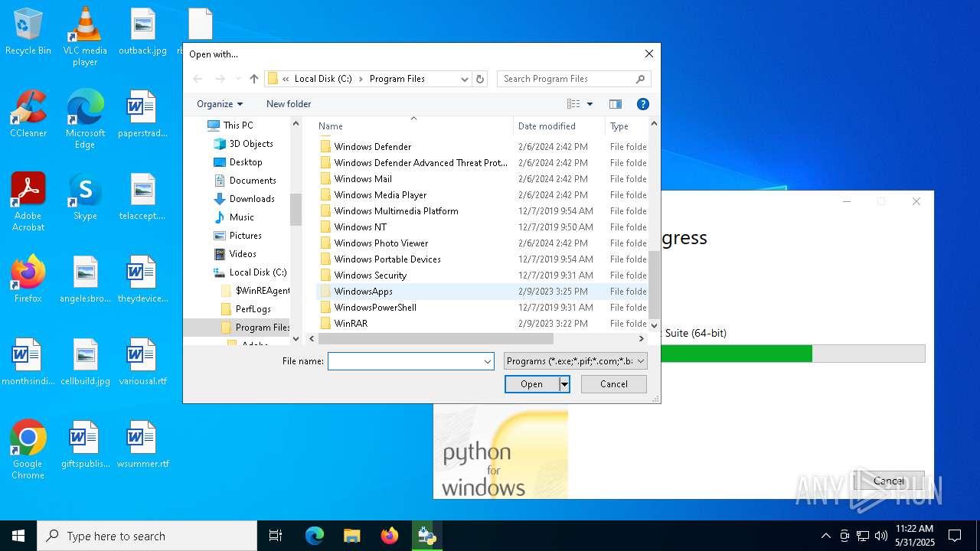Cancel the Open with dialog
The image size is (980, 551).
614,384
